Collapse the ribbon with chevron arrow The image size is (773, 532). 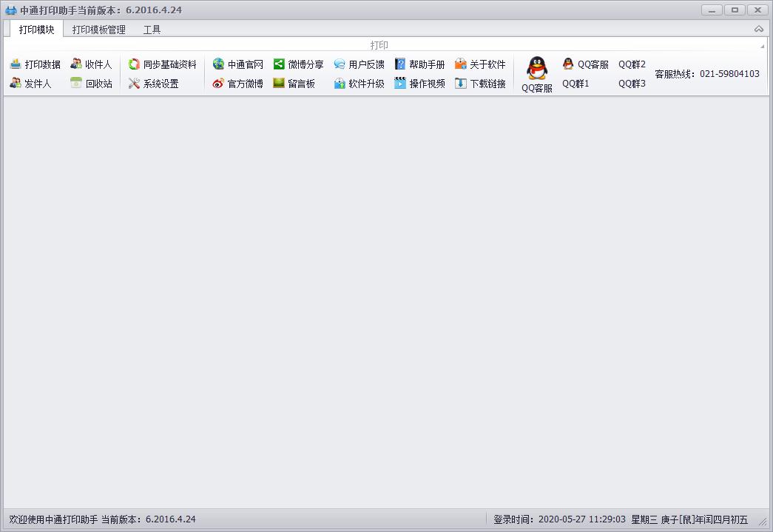coord(759,30)
